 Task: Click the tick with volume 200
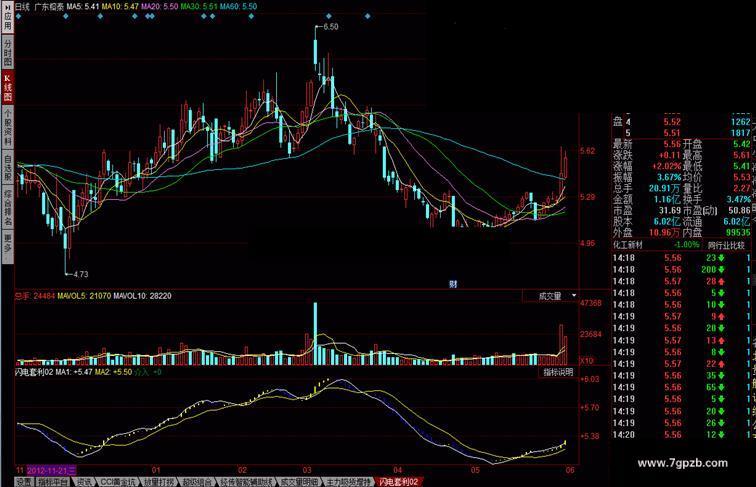[681, 270]
